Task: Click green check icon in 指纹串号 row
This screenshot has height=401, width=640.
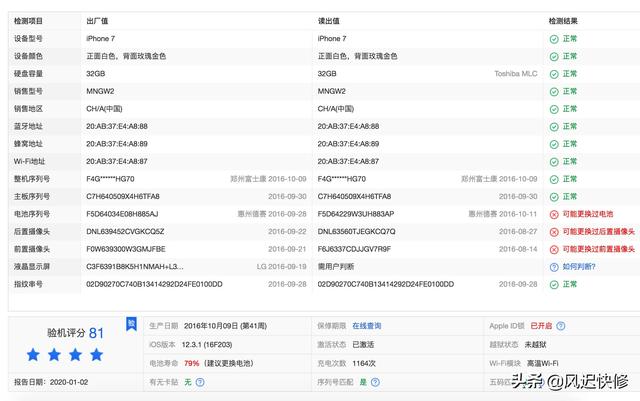Action: pos(554,285)
